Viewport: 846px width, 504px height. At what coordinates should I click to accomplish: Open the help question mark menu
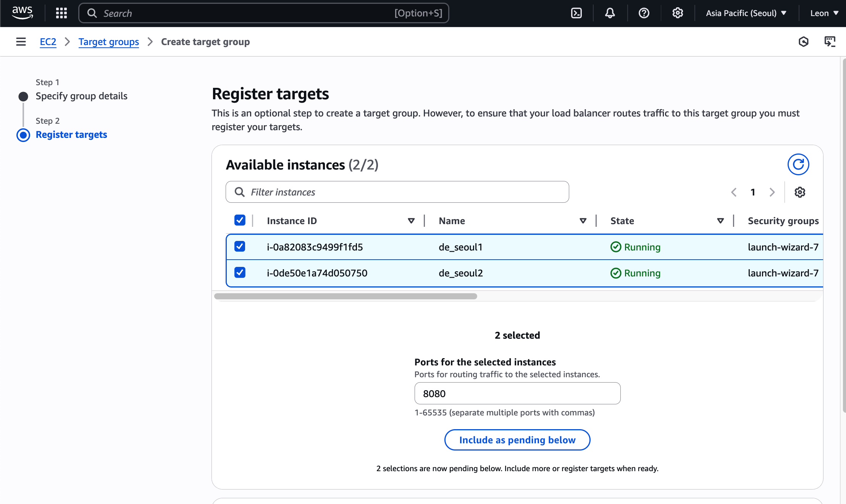point(644,13)
